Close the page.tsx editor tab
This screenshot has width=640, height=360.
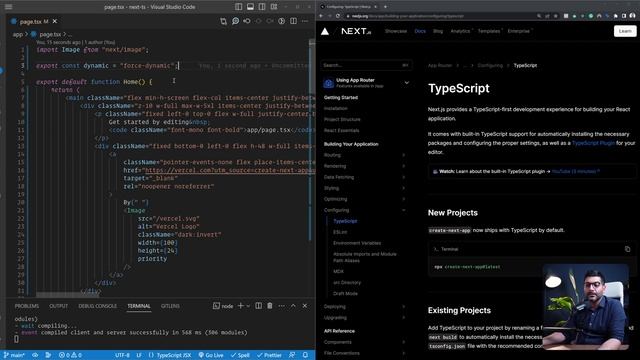(55, 21)
